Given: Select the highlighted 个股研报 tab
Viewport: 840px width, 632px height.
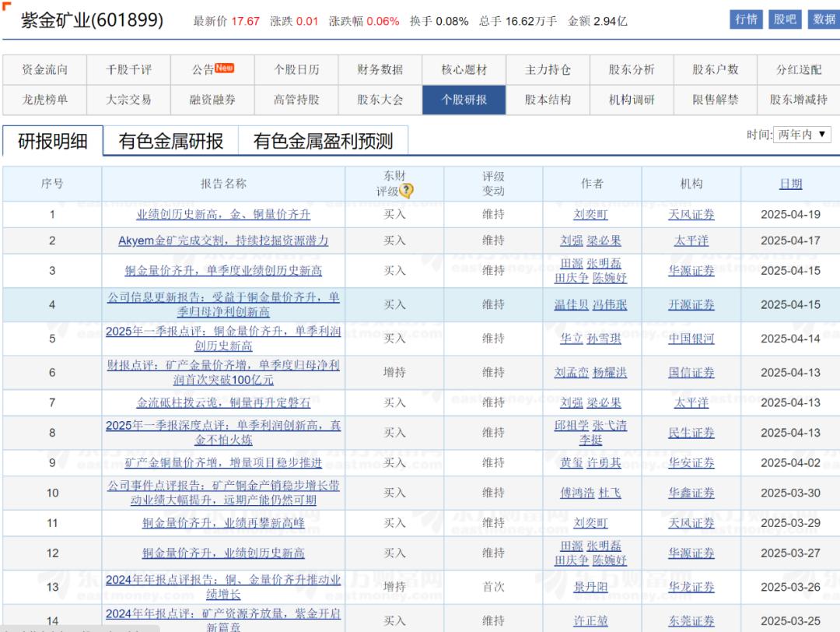Looking at the screenshot, I should click(x=464, y=100).
